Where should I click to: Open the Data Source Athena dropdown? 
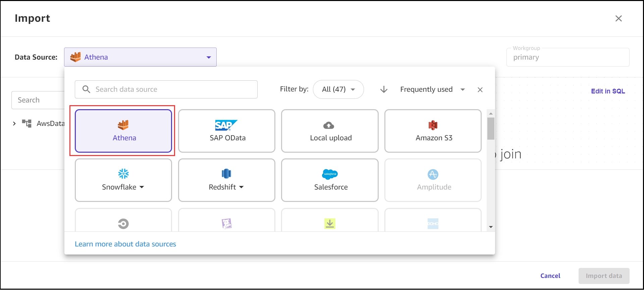tap(140, 57)
